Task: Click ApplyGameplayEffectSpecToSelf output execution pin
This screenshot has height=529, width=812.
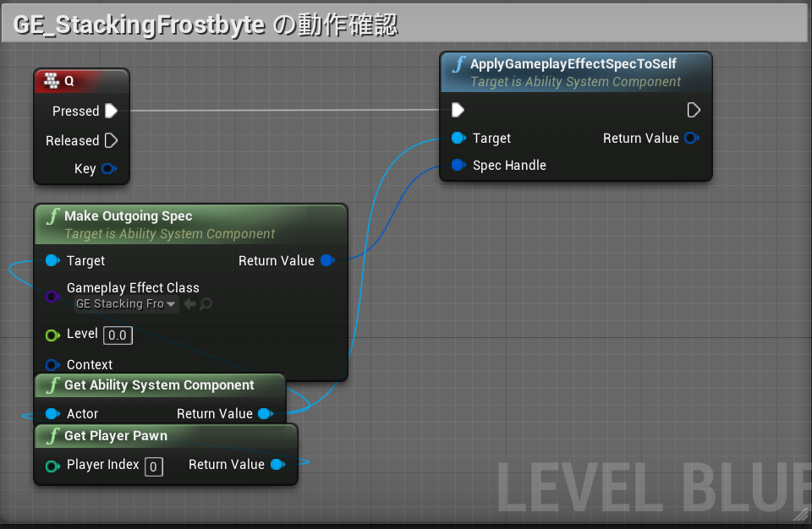Action: point(694,110)
